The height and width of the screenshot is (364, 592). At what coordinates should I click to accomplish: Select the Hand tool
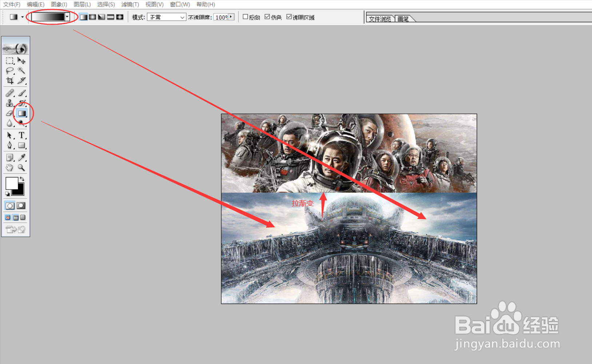tap(10, 168)
